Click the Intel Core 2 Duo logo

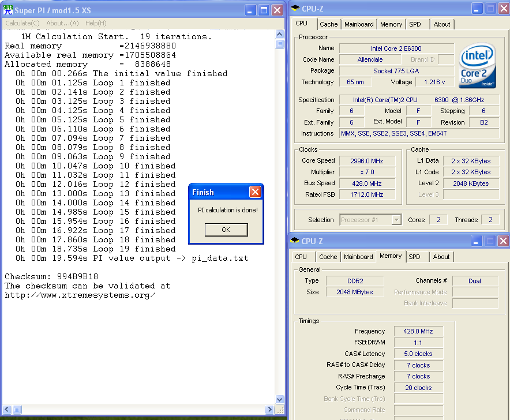pyautogui.click(x=478, y=66)
